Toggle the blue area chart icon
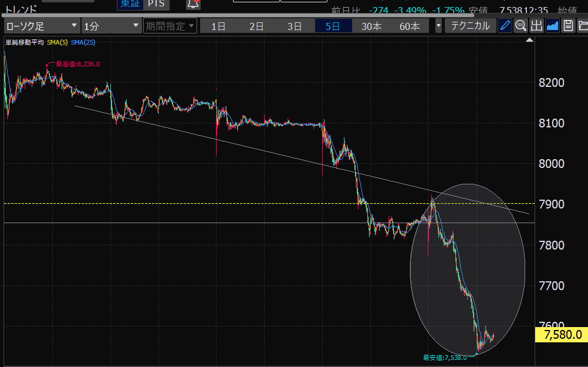588x367 pixels. coord(552,26)
